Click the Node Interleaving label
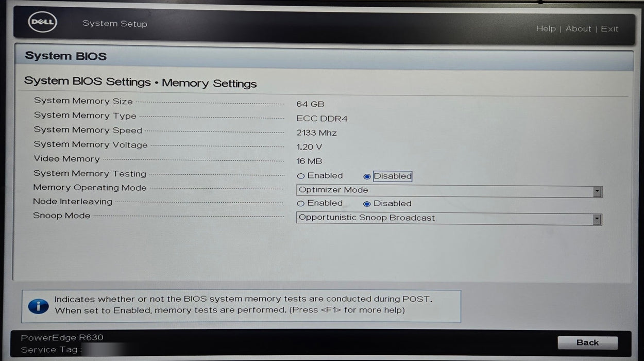644x361 pixels. coord(73,202)
